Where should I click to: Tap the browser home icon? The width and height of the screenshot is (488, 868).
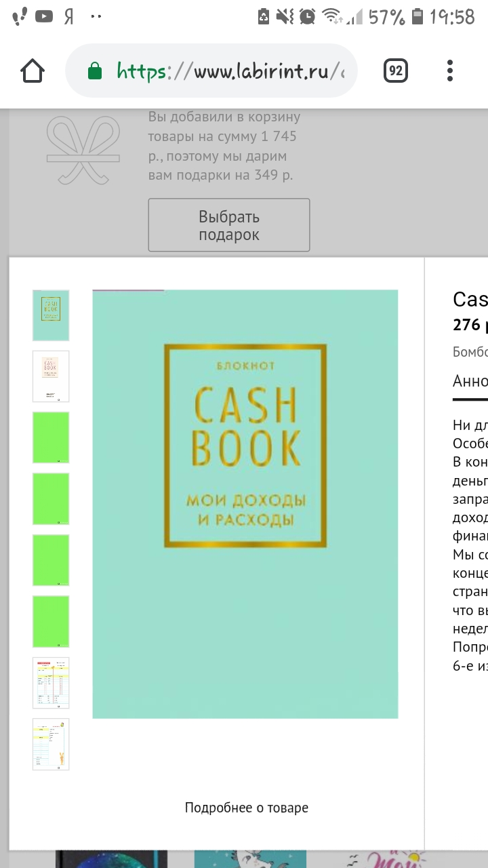(33, 71)
